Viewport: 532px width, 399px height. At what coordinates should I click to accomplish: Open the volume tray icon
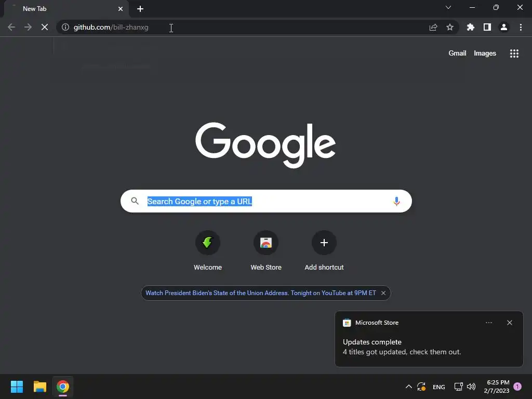(471, 387)
